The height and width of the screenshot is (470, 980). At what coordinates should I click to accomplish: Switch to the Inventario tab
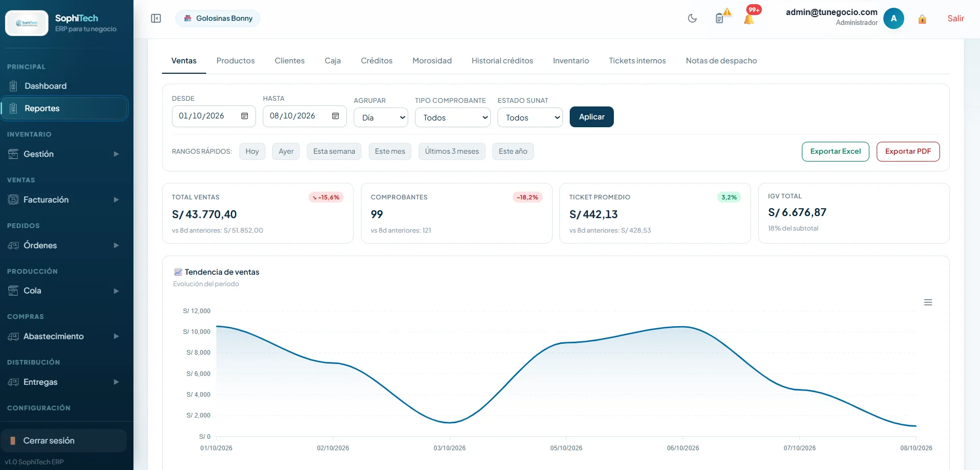[x=571, y=61]
